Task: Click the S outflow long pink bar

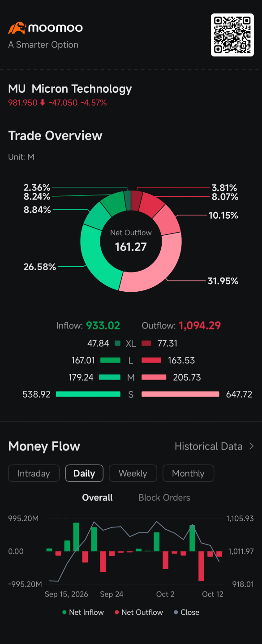Action: pos(180,394)
